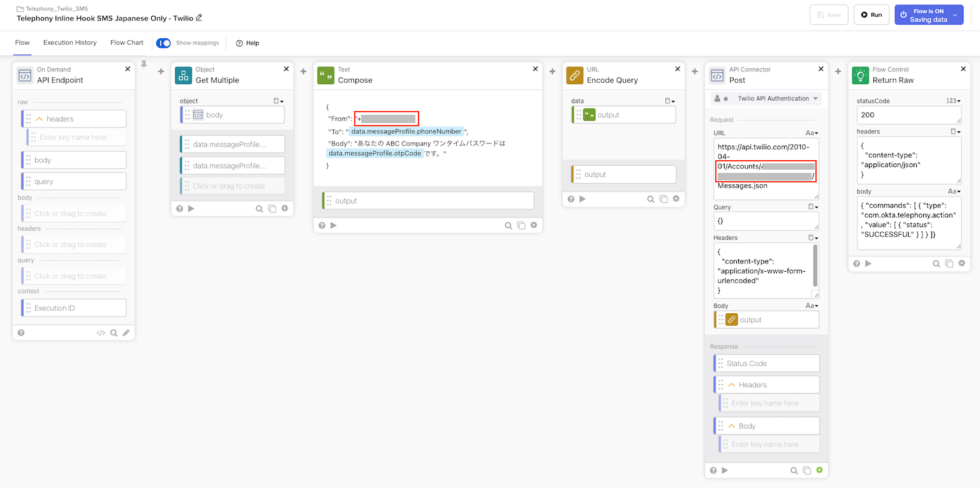Close the Compose card
Screen dimensions: 980x488
click(x=535, y=69)
